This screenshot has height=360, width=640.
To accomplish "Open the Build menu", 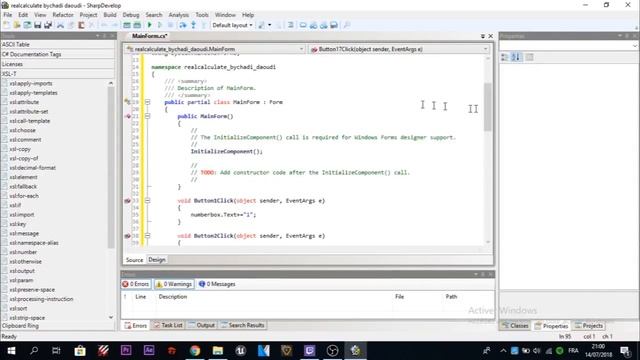I will pos(110,15).
